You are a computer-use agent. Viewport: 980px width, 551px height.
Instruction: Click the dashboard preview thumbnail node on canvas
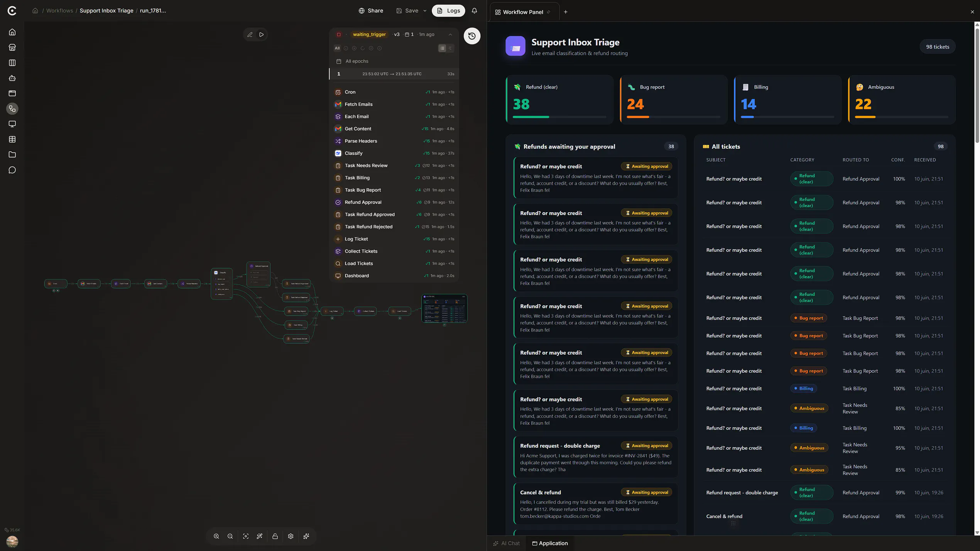(x=444, y=308)
